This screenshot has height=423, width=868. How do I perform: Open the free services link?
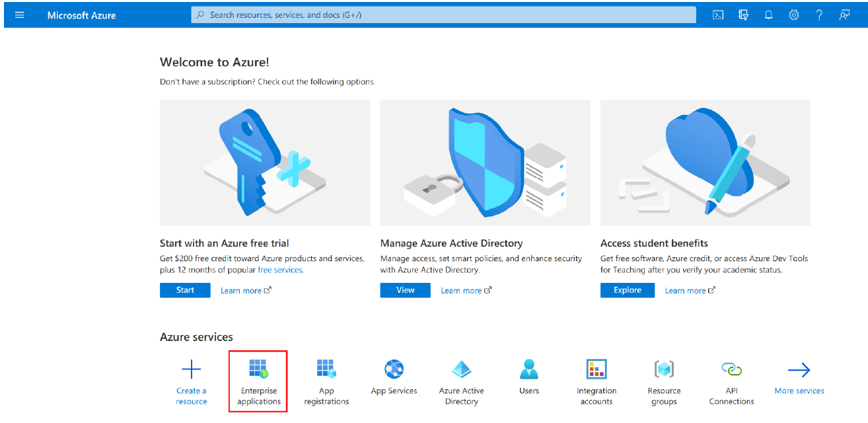point(280,270)
